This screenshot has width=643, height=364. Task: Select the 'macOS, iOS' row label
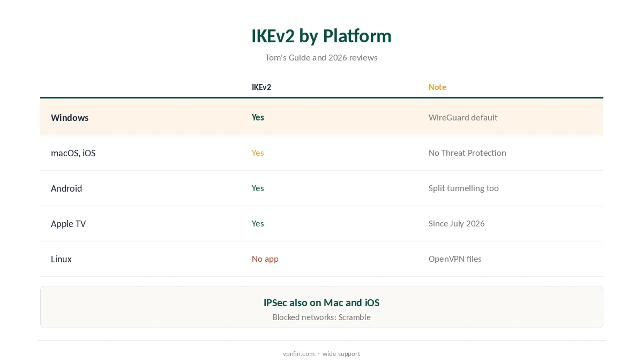pos(73,153)
